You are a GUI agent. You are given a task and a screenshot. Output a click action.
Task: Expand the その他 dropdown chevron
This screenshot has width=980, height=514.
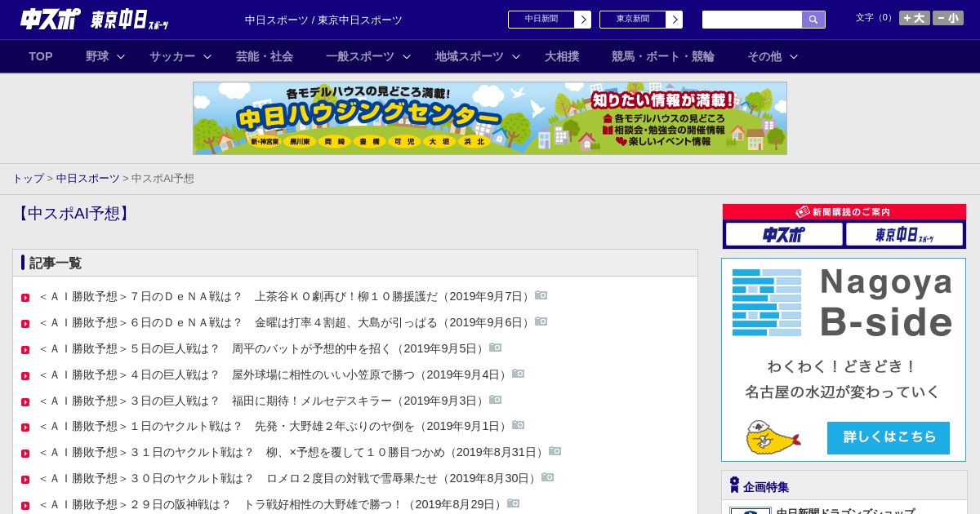point(794,56)
